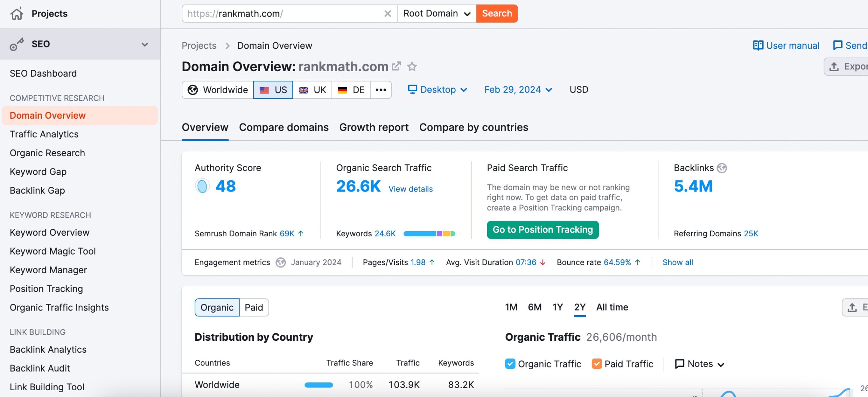This screenshot has width=868, height=397.
Task: Click the Authority Score circle icon
Action: (x=202, y=186)
